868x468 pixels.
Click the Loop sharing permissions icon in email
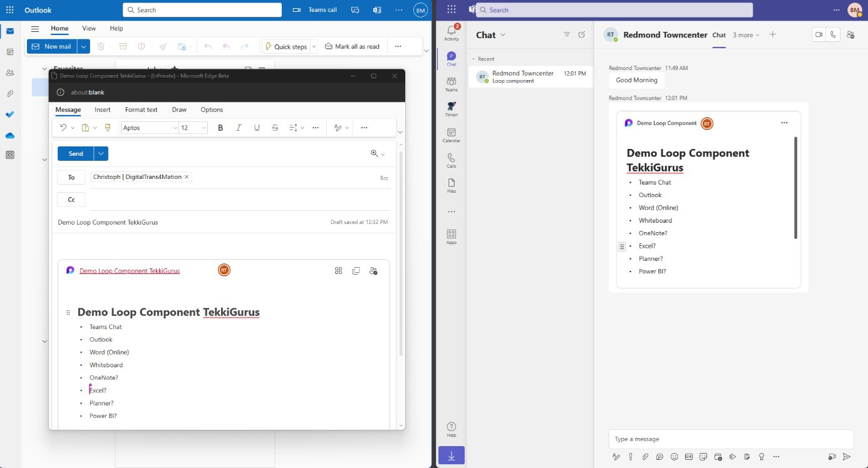pyautogui.click(x=373, y=271)
